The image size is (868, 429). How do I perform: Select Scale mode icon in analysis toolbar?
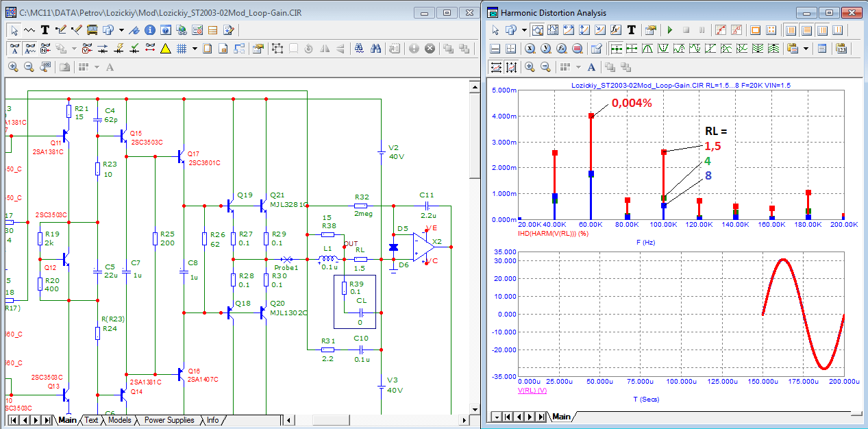[x=538, y=30]
